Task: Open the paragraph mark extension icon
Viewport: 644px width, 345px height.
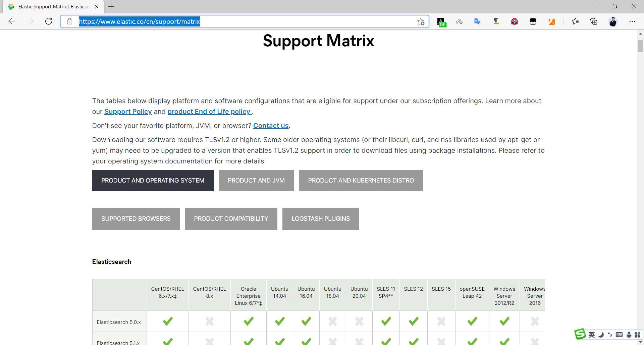Action: point(496,21)
